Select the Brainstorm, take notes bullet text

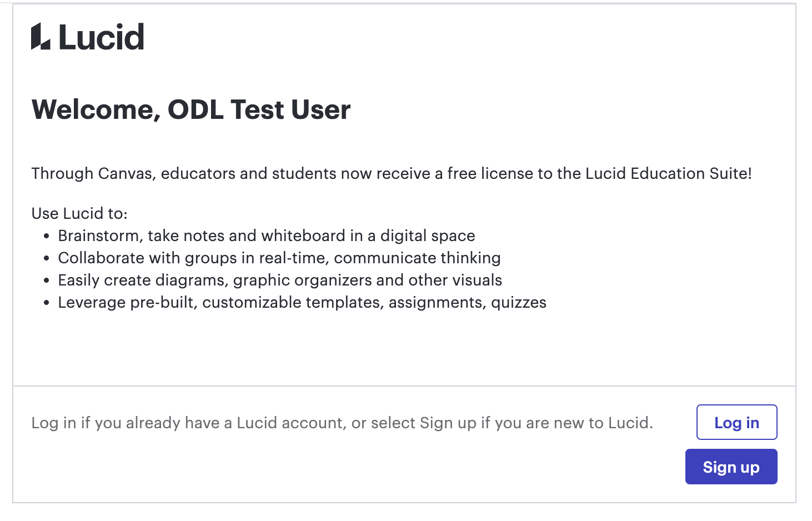(266, 236)
